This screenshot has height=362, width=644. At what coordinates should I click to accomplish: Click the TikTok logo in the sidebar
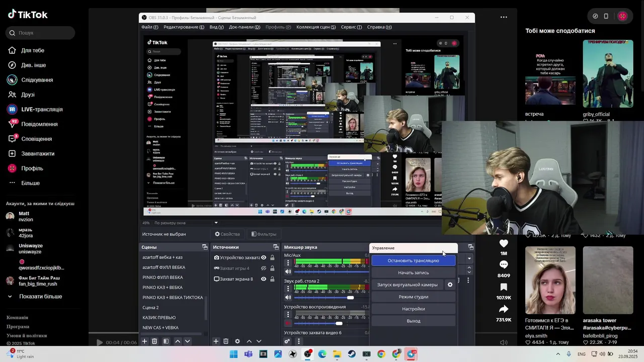click(28, 15)
